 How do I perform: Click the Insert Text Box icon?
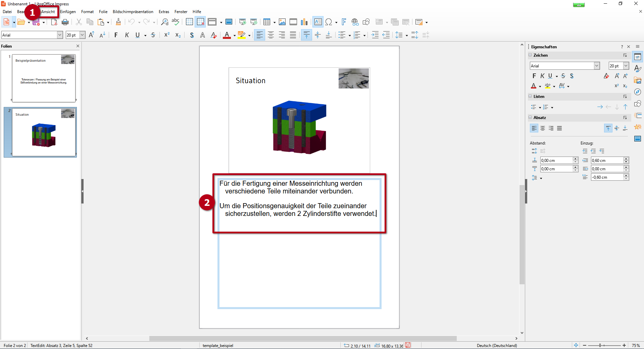point(318,22)
